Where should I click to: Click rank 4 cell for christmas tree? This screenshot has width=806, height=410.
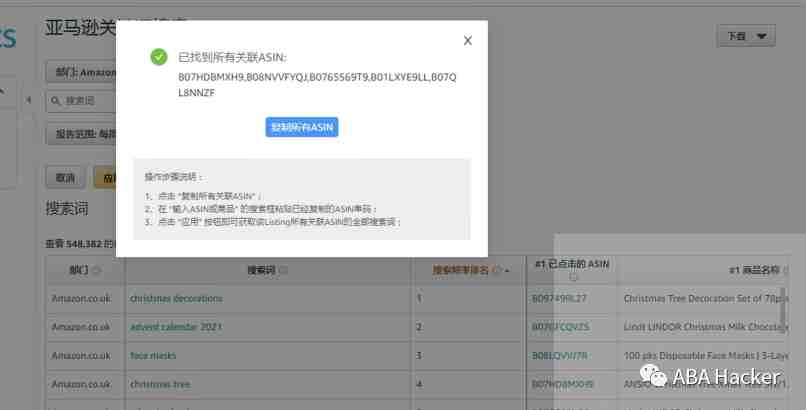tap(419, 384)
